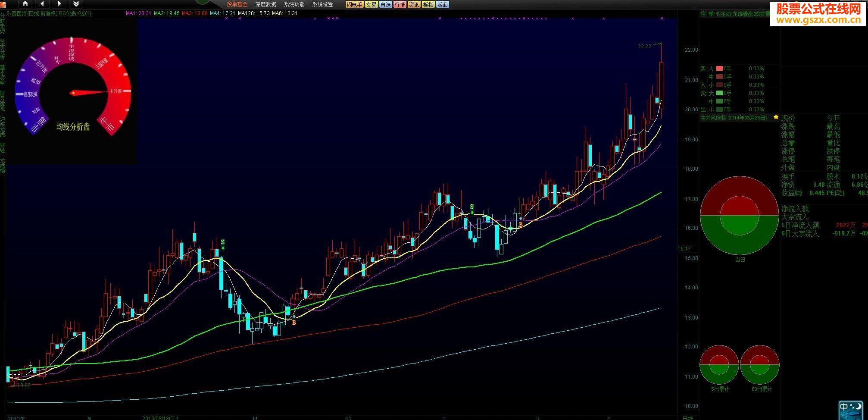Viewport: 868px width, 420px height.
Task: Click the 中 input method icon at bottom right
Action: pos(844,407)
